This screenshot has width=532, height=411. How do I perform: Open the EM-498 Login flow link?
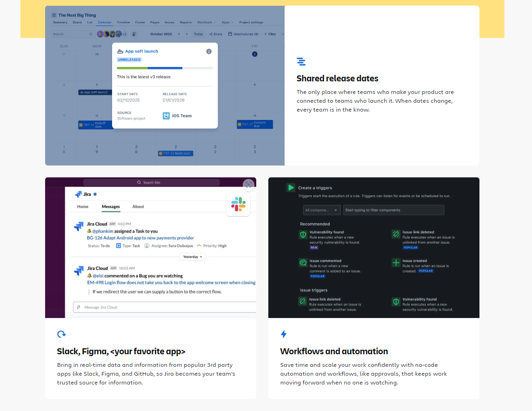click(171, 283)
